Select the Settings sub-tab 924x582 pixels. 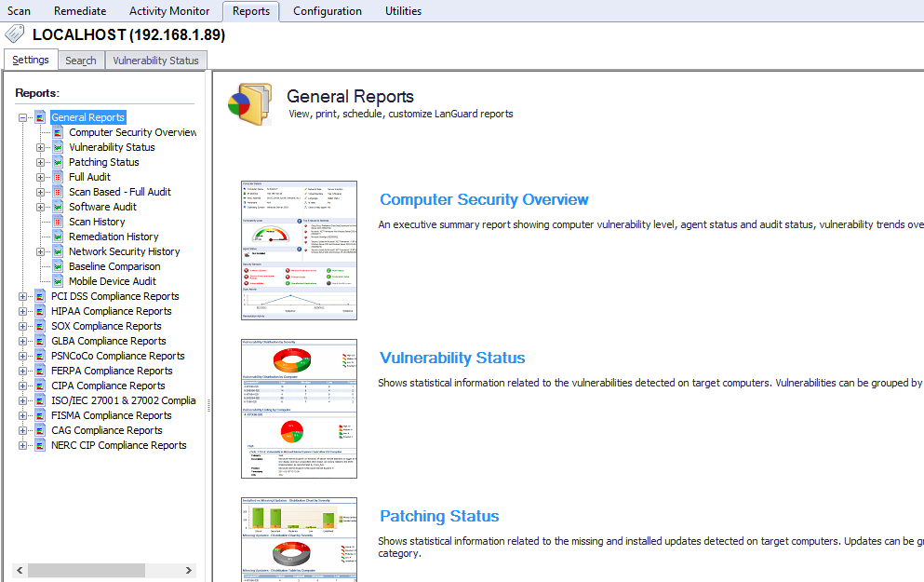(x=31, y=60)
